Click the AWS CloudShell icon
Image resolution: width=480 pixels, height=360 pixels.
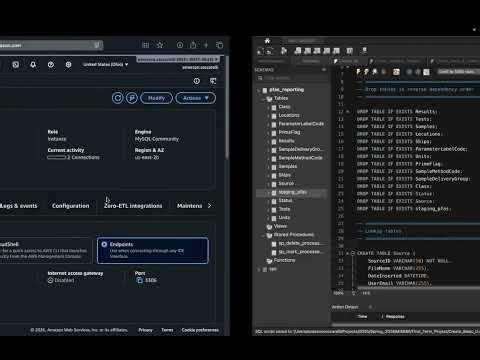pos(16,65)
